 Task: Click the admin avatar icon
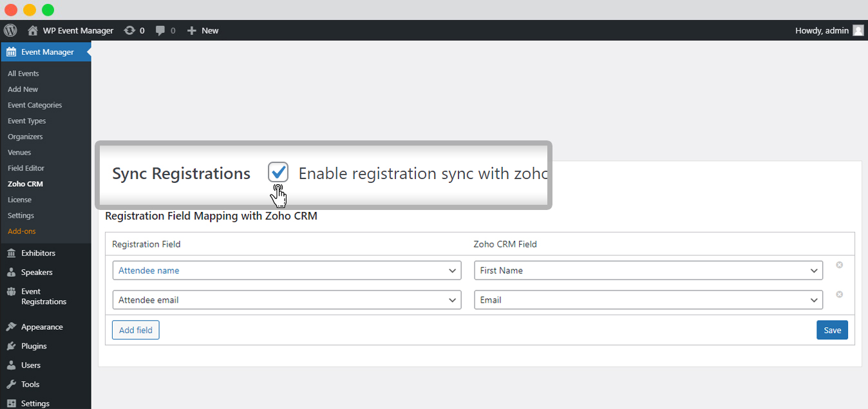coord(858,30)
